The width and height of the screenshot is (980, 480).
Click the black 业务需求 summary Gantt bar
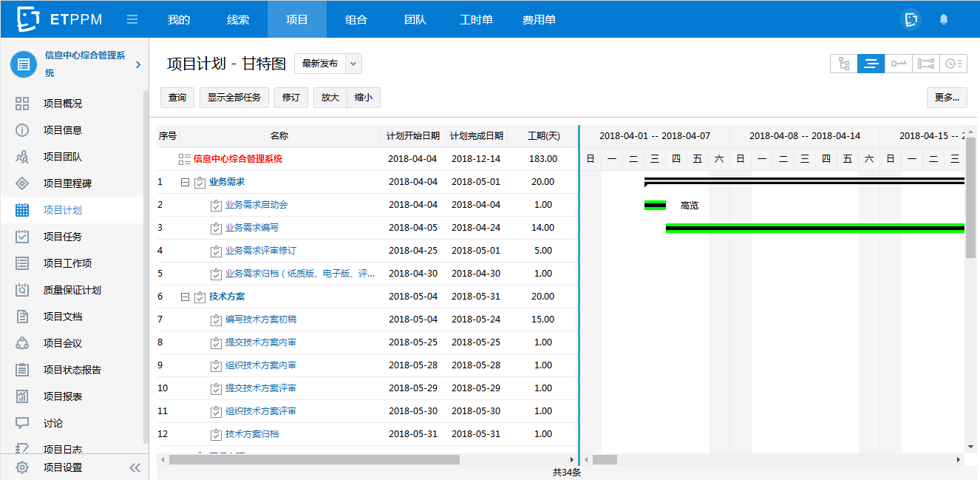[x=805, y=180]
